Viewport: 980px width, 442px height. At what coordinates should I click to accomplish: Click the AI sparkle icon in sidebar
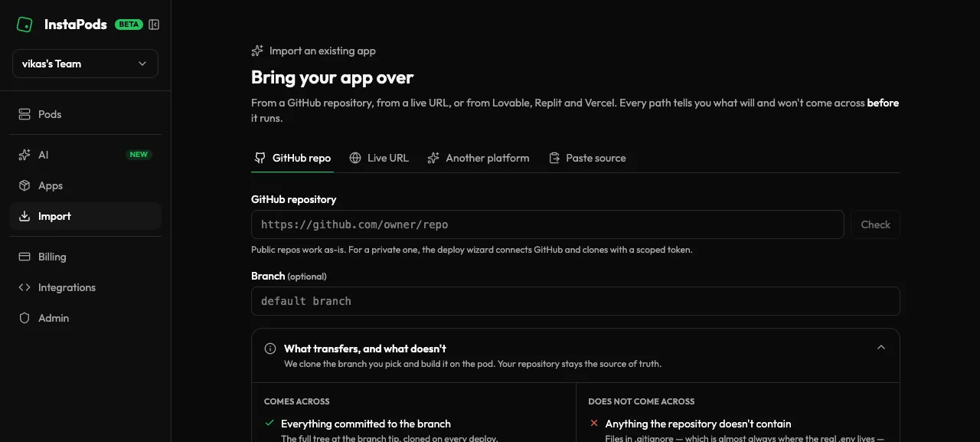point(24,155)
